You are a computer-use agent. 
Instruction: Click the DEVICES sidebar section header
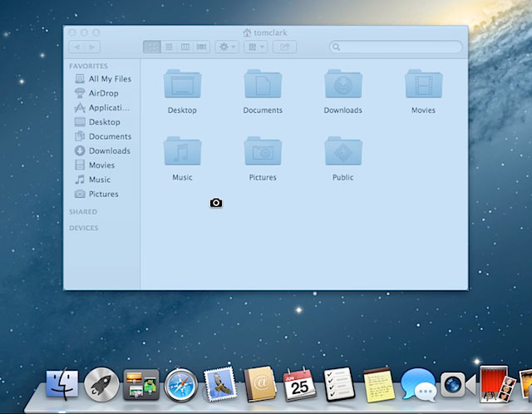(x=84, y=228)
